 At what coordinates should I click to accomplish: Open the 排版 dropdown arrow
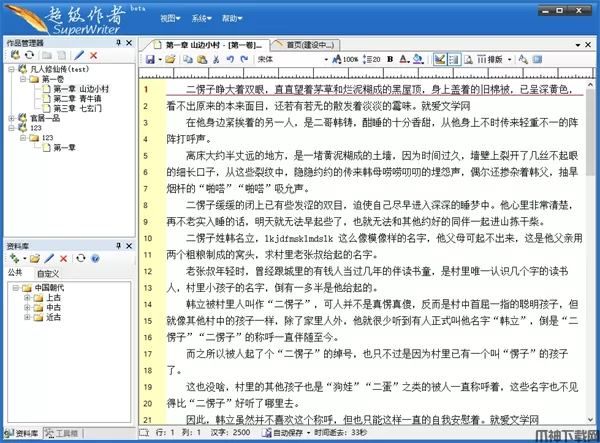(509, 60)
